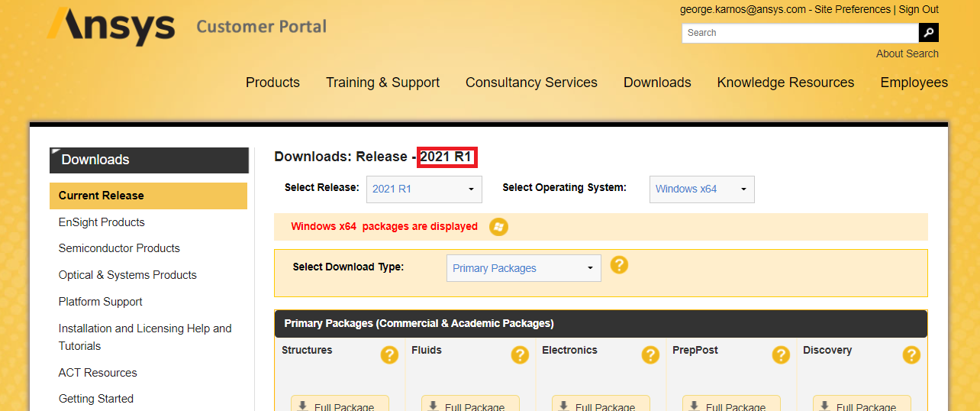Open the Knowledge Resources menu
Viewport: 980px width, 411px height.
(x=785, y=83)
